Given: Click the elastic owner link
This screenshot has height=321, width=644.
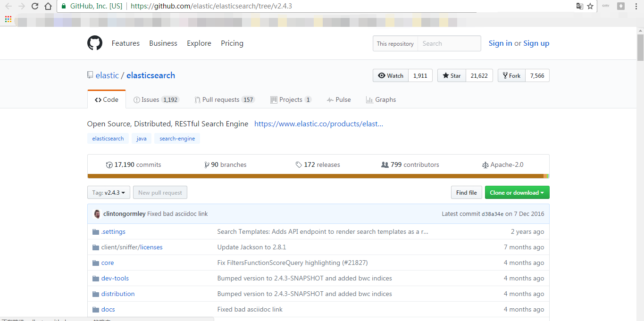Looking at the screenshot, I should point(107,75).
